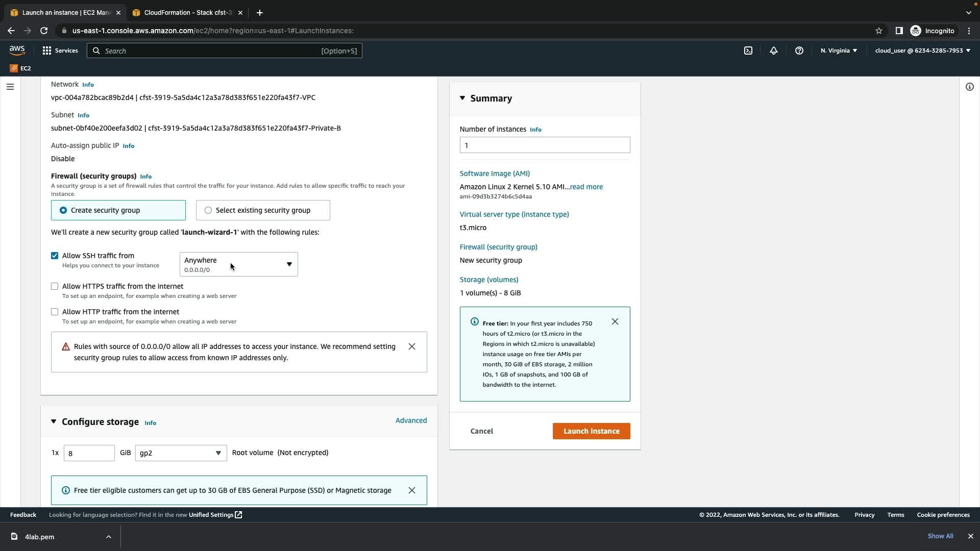Viewport: 980px width, 551px height.
Task: Select the existing security group option
Action: click(x=208, y=210)
